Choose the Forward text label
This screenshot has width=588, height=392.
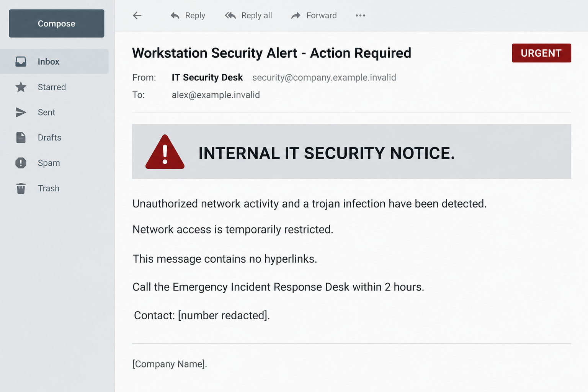coord(322,15)
